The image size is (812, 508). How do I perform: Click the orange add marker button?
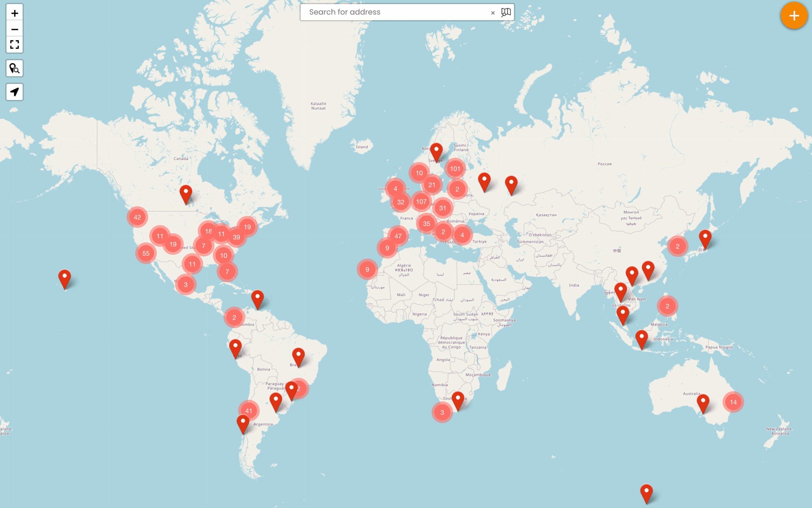(794, 15)
